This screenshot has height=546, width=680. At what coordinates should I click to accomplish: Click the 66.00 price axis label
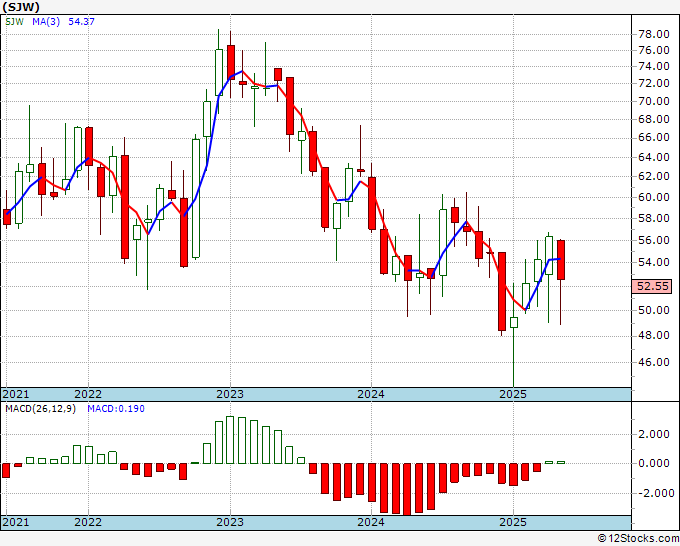pyautogui.click(x=654, y=137)
